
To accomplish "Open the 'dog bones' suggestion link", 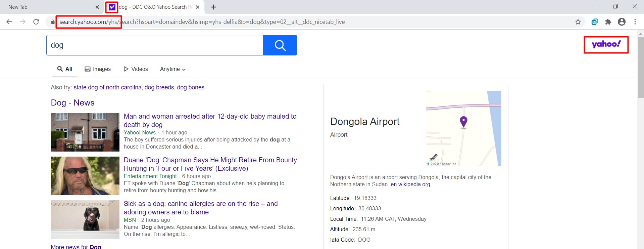I will (x=191, y=87).
